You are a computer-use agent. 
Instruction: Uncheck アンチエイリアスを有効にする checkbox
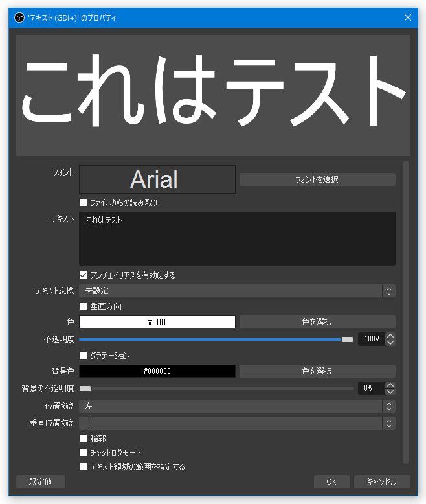click(84, 275)
